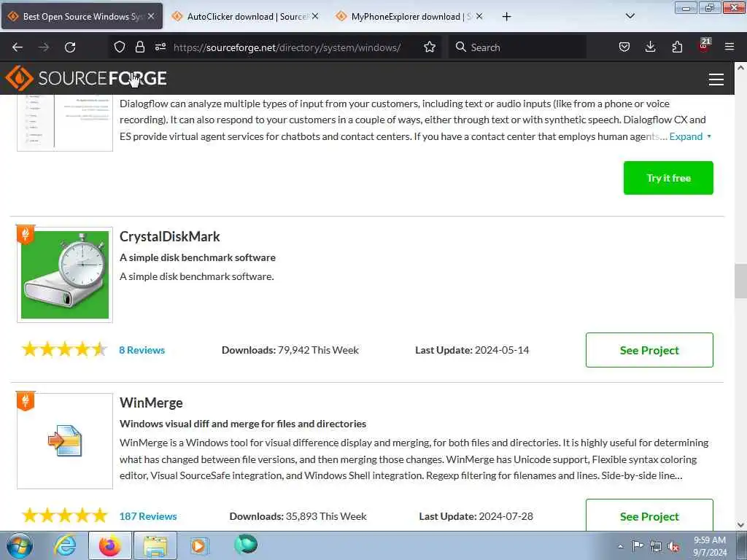Close the Best Open Source Windows tab
The width and height of the screenshot is (747, 560).
click(151, 16)
